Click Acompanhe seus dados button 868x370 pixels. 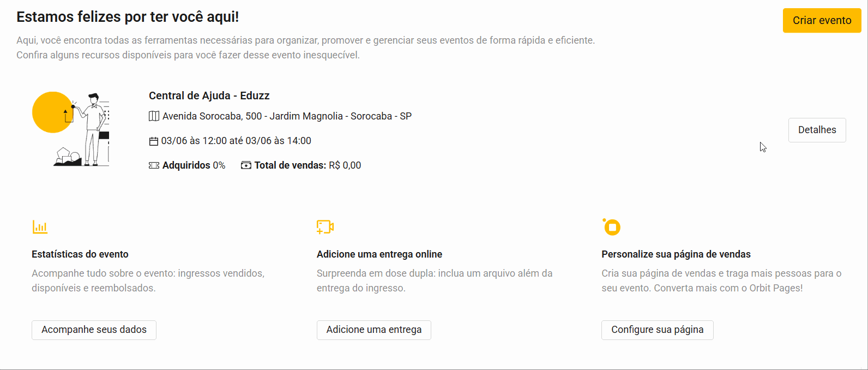click(x=94, y=330)
